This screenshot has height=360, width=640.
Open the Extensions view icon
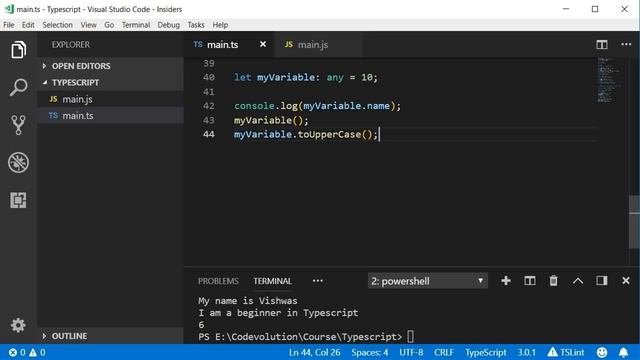18,200
